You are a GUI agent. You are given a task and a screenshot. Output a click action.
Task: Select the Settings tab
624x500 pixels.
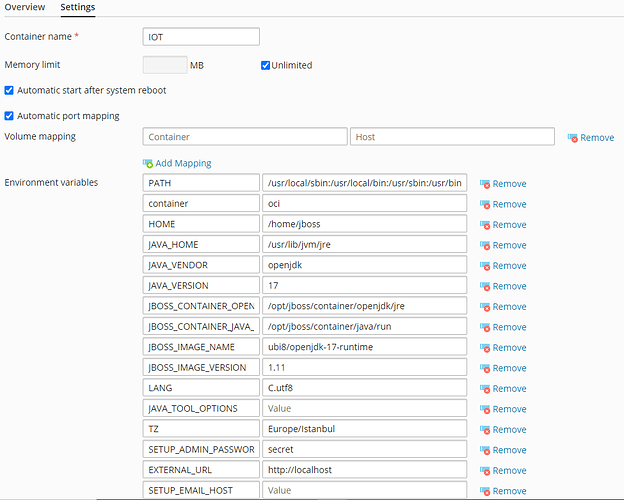(78, 7)
